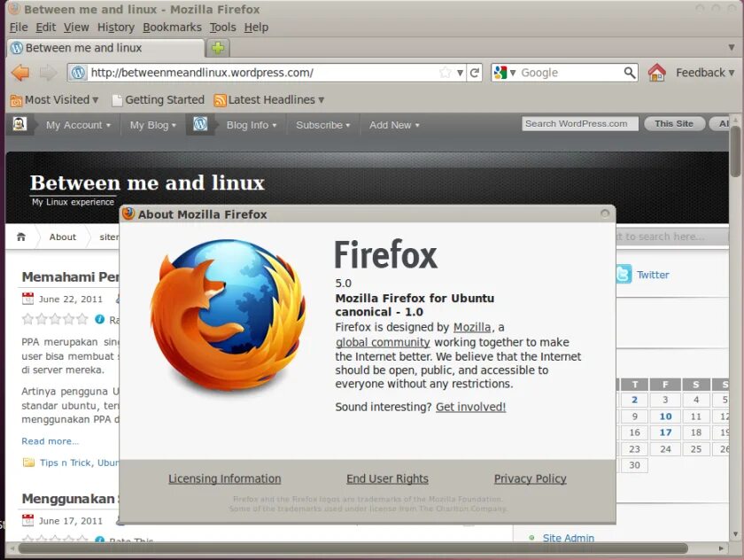Click the horizontal scrollbar thumb
Viewport: 744px width, 560px height.
pyautogui.click(x=353, y=548)
